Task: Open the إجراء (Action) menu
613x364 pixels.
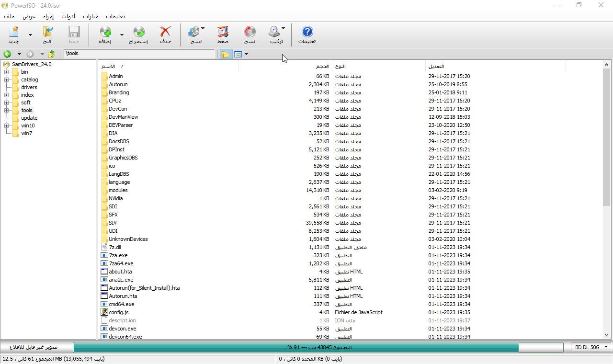Action: 48,16
